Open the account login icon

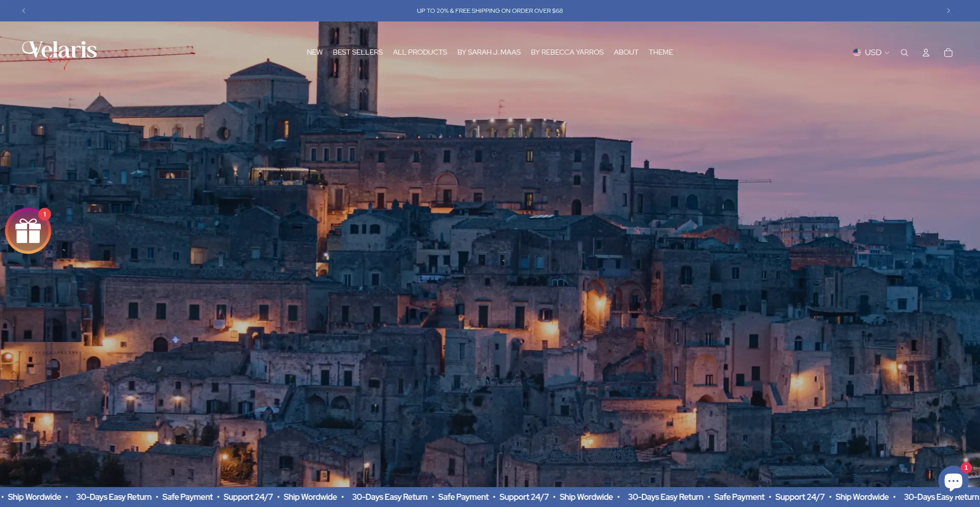click(925, 53)
